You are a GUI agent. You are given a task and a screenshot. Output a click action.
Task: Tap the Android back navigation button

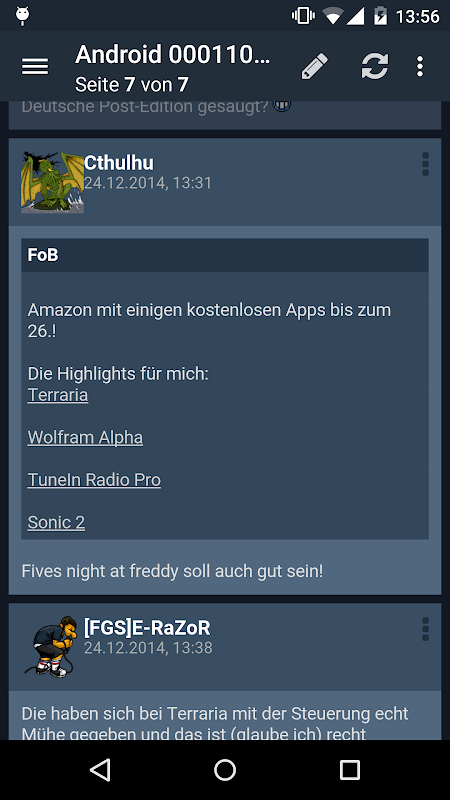[100, 769]
